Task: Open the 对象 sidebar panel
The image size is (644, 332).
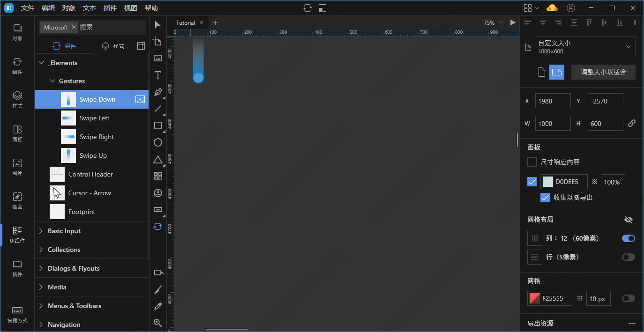Action: (17, 32)
